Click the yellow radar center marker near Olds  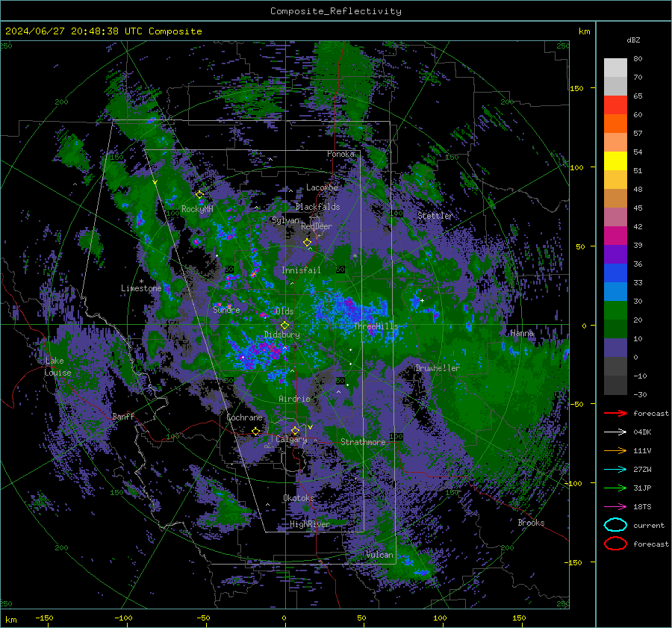click(x=284, y=326)
